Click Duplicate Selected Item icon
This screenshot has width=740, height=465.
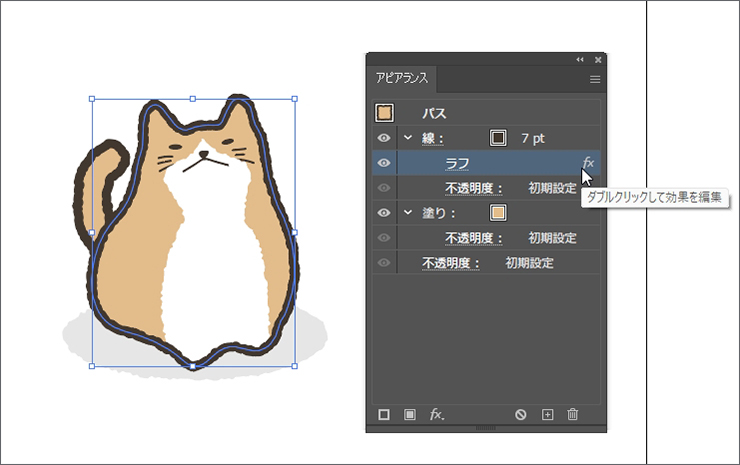pos(547,414)
